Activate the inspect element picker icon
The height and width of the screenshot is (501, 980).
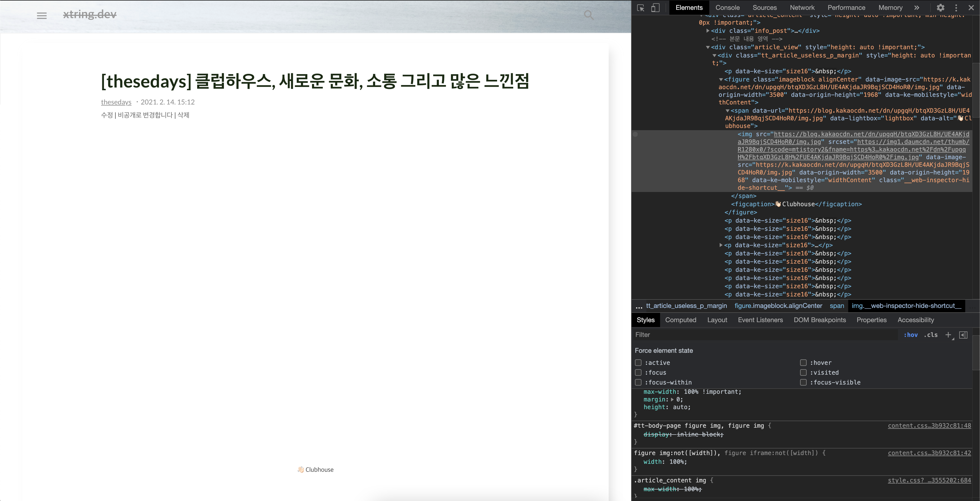pyautogui.click(x=641, y=8)
